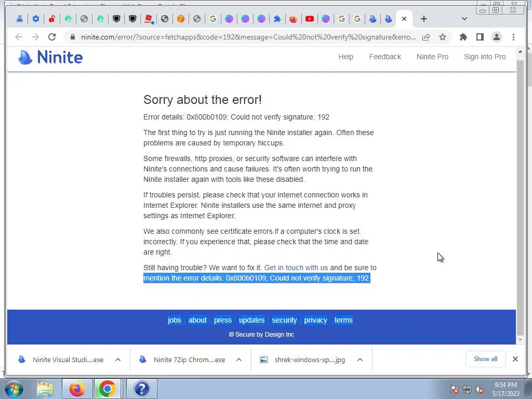Viewport: 532px width, 399px height.
Task: Expand options for shrek-windows-xp....jpg download
Action: click(x=360, y=360)
